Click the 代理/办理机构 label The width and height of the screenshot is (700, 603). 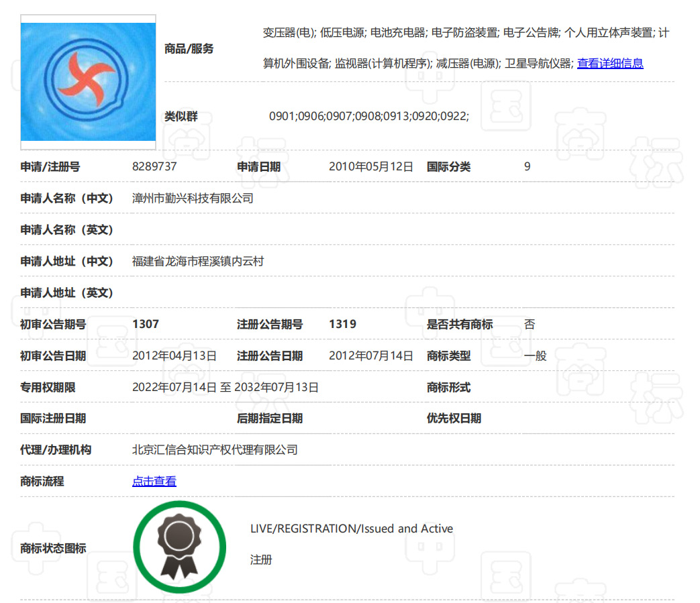coord(56,449)
